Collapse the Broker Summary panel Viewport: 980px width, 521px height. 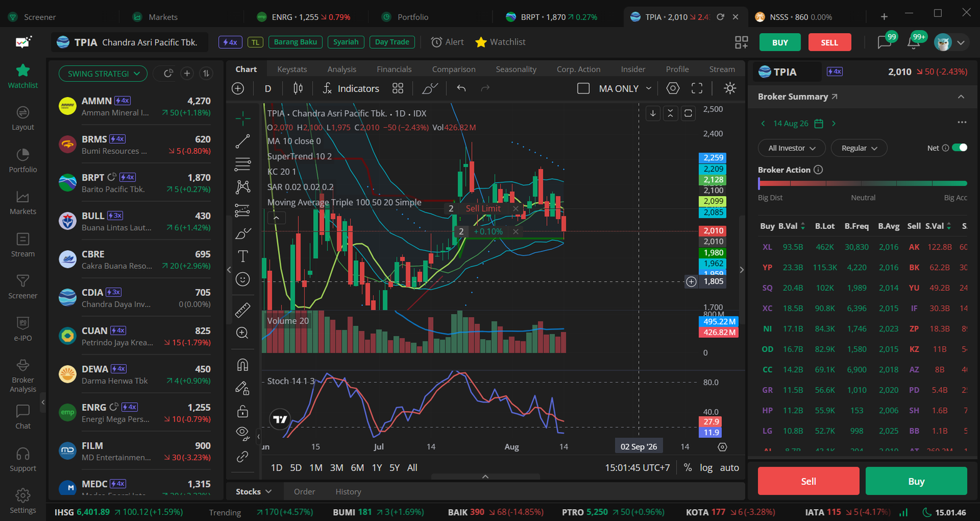(961, 97)
